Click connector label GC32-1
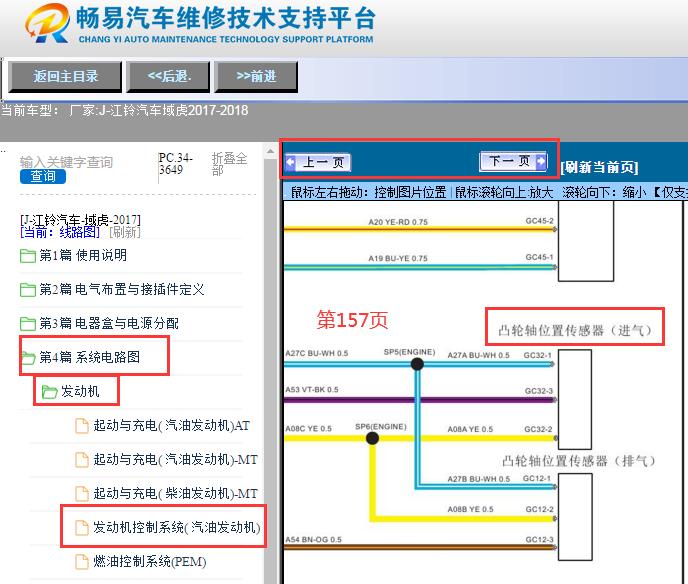688x584 pixels. (538, 355)
